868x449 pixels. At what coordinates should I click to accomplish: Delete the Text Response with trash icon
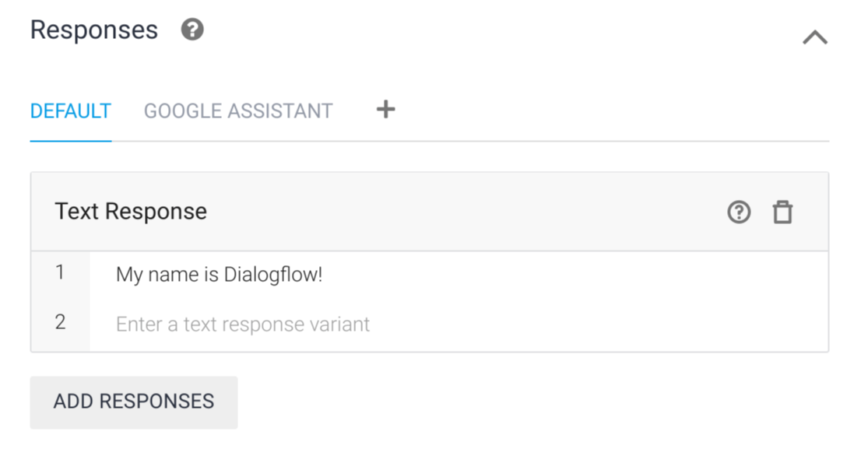[783, 212]
